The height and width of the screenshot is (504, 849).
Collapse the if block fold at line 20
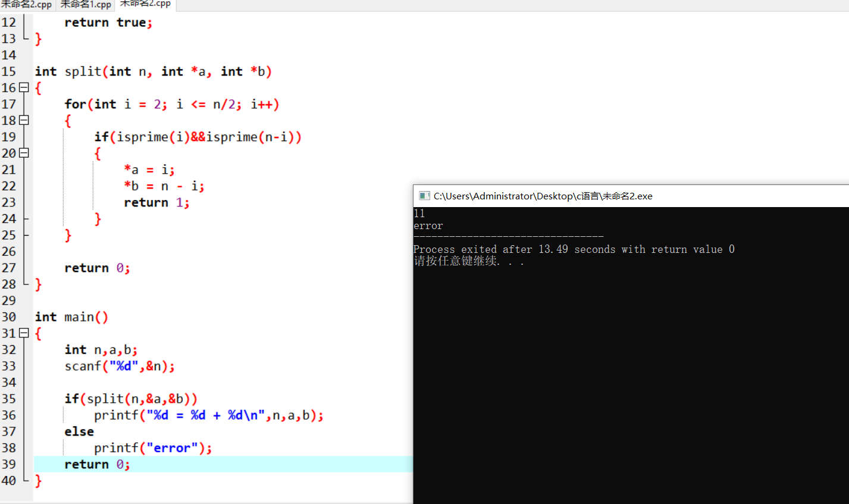pyautogui.click(x=24, y=153)
